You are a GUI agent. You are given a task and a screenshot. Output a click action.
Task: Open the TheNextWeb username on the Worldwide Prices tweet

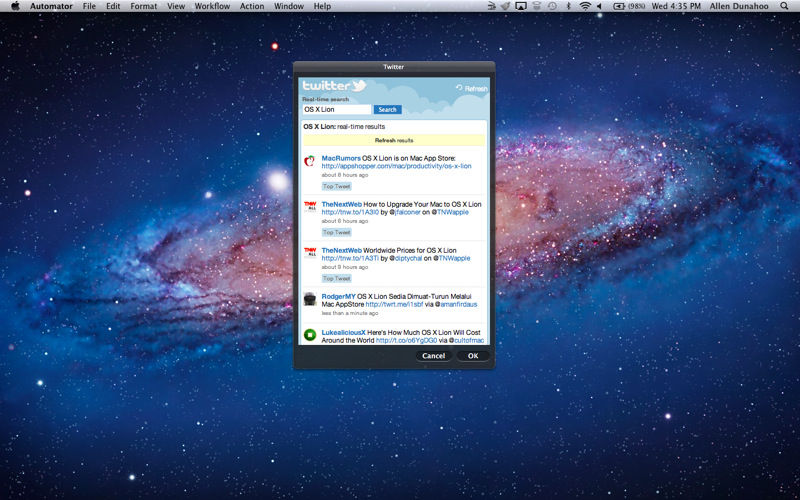[341, 250]
